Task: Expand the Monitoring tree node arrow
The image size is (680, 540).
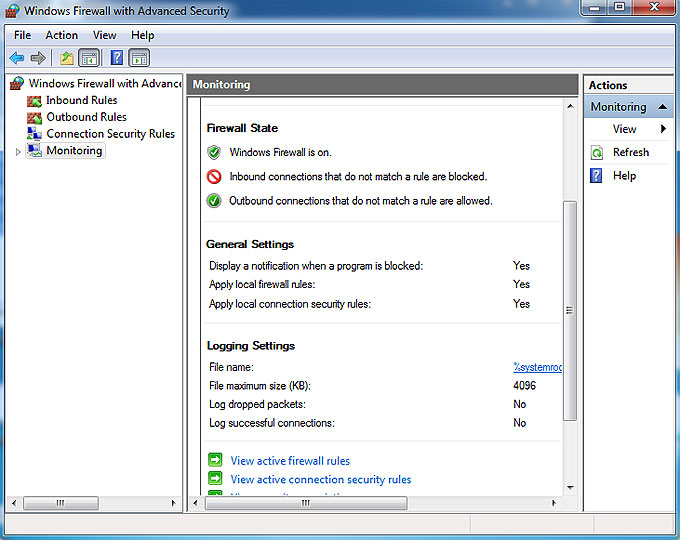Action: tap(17, 151)
